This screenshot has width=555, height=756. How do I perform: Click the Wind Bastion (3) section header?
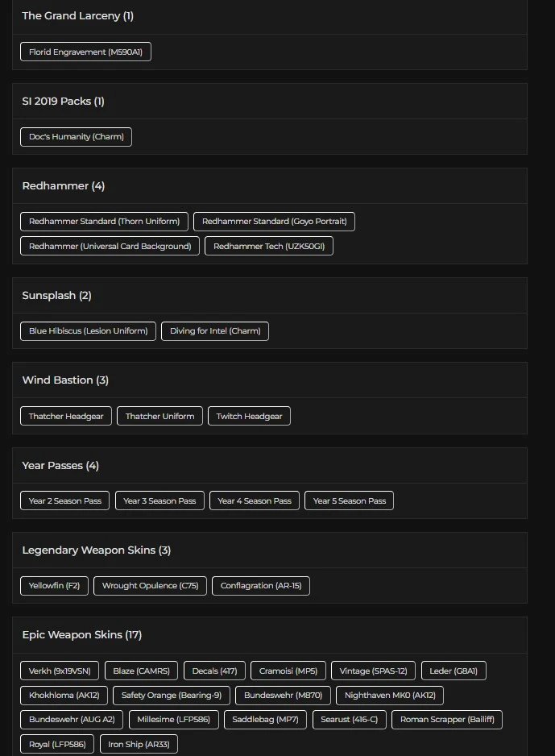(x=65, y=380)
